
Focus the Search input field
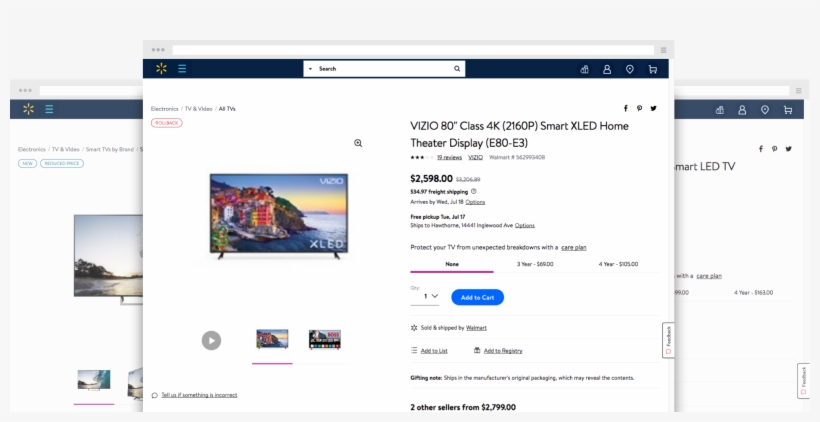click(384, 69)
